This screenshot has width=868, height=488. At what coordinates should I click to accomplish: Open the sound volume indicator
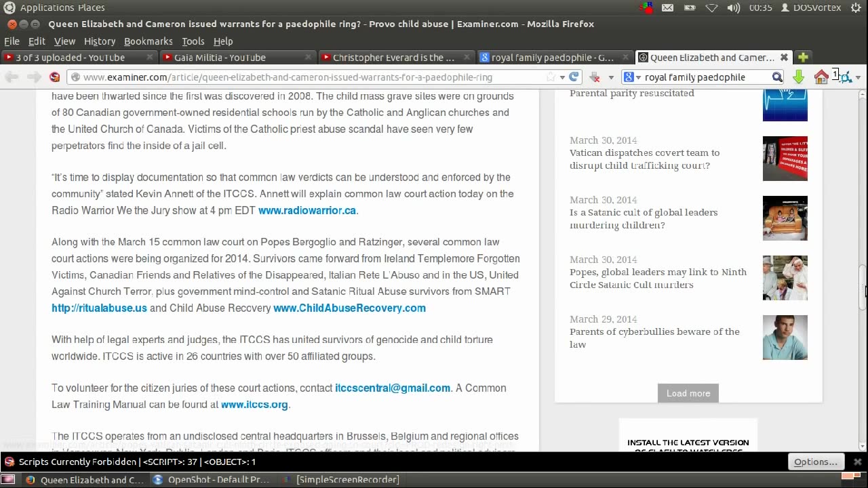click(x=734, y=8)
